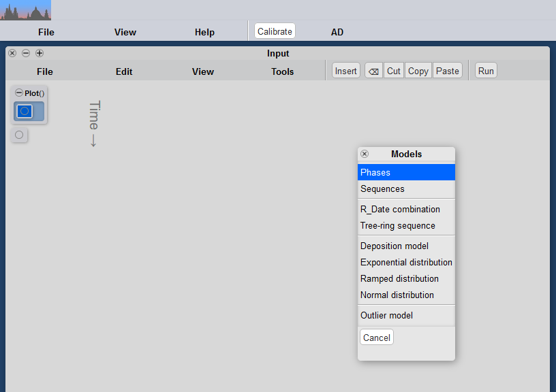Click Cancel in Models dialog
The height and width of the screenshot is (392, 556).
(x=376, y=338)
